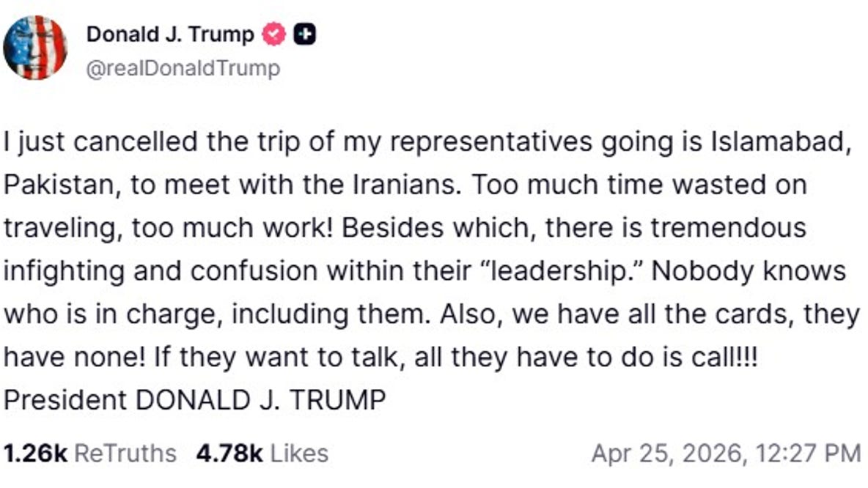Click the Donald J. Trump display name
The image size is (868, 488).
click(x=170, y=34)
